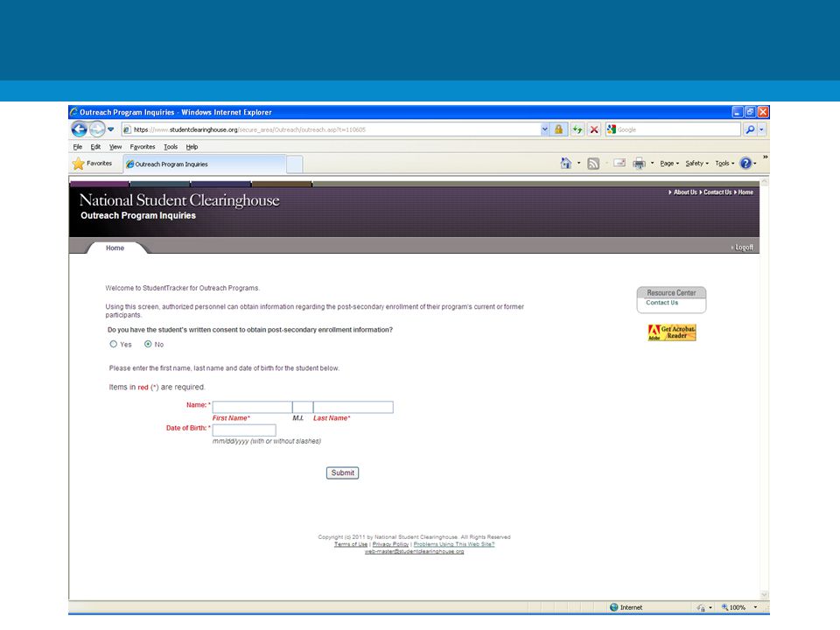Click the Print icon
The height and width of the screenshot is (630, 840).
click(639, 164)
